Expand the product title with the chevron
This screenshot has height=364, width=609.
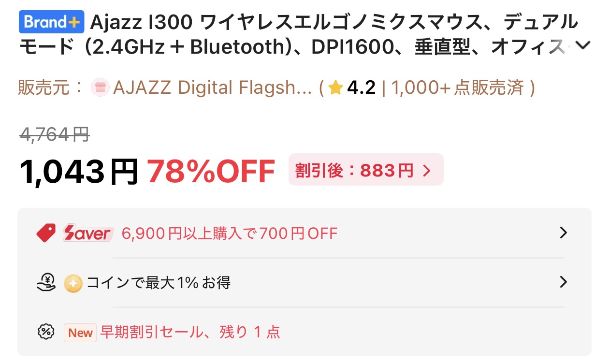coord(583,45)
